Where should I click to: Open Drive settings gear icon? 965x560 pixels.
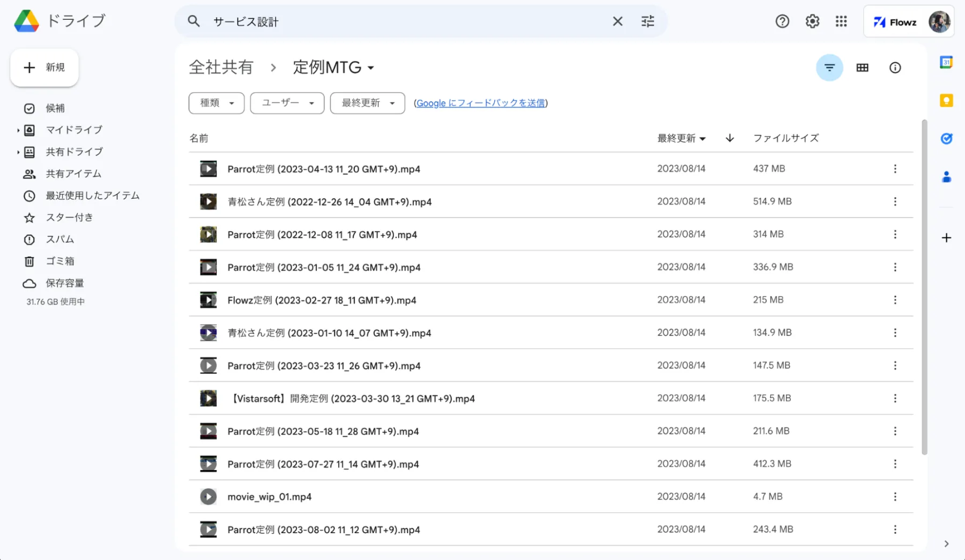coord(812,21)
